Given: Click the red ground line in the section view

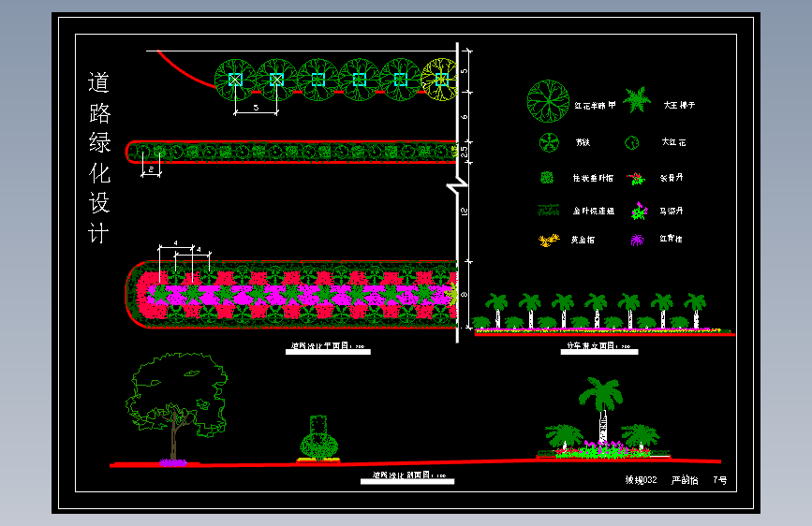Looking at the screenshot, I should (x=415, y=463).
